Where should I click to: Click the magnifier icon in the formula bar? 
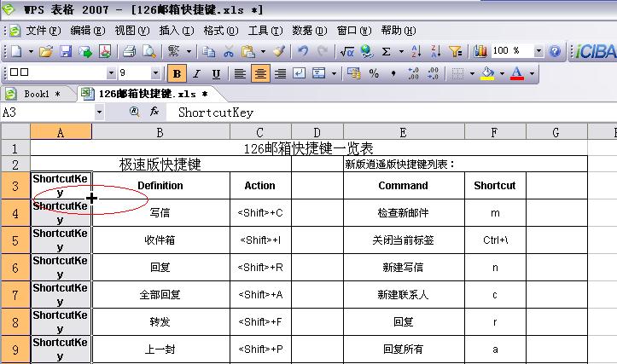[134, 112]
